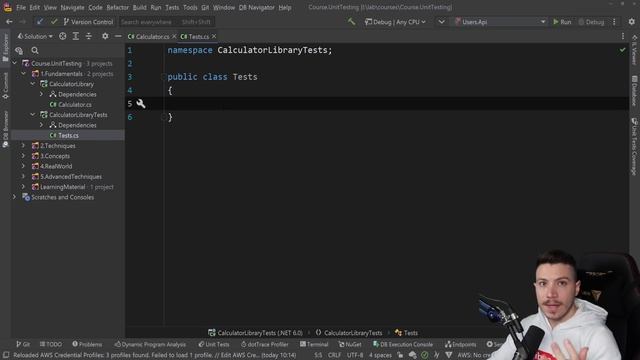Open the DB Navigator menu
This screenshot has width=640, height=360.
pos(257,7)
